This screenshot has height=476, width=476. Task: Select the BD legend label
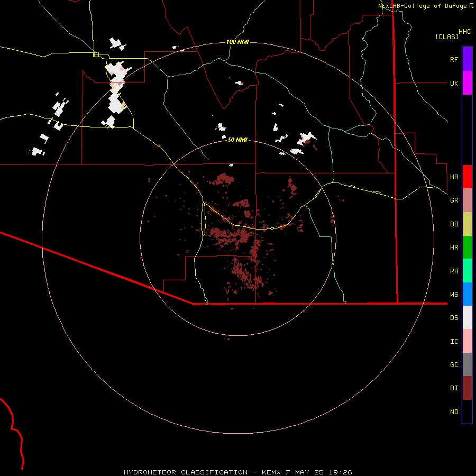454,224
